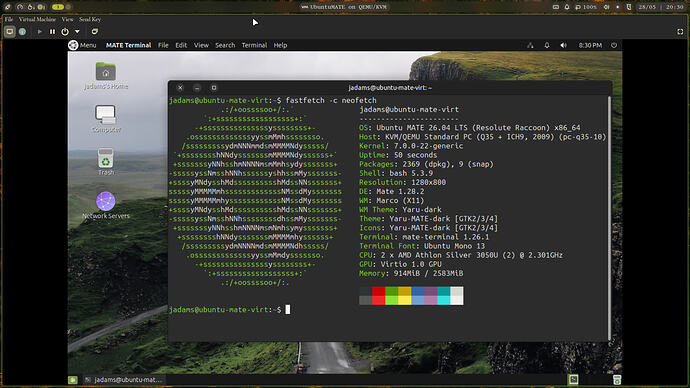Click the Resolution: 1280x800 line
Viewport: 690px width, 388px height.
(402, 182)
